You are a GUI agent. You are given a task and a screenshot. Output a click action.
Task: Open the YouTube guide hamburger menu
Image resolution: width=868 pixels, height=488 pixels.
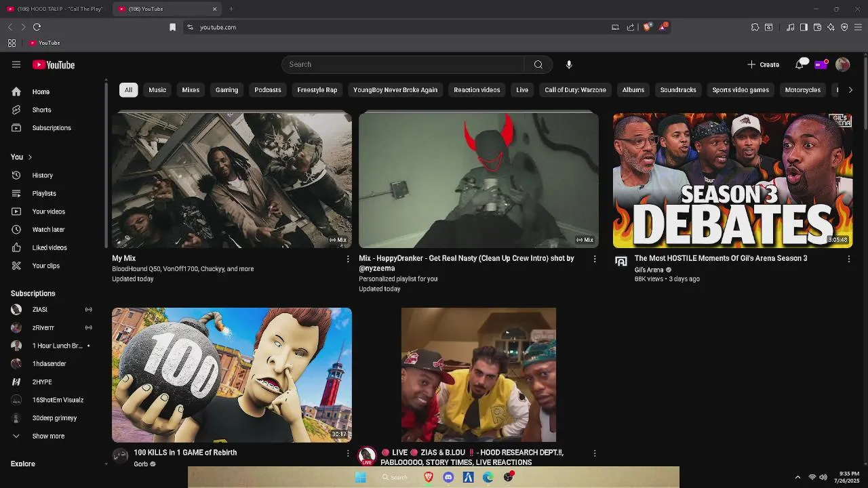click(16, 64)
